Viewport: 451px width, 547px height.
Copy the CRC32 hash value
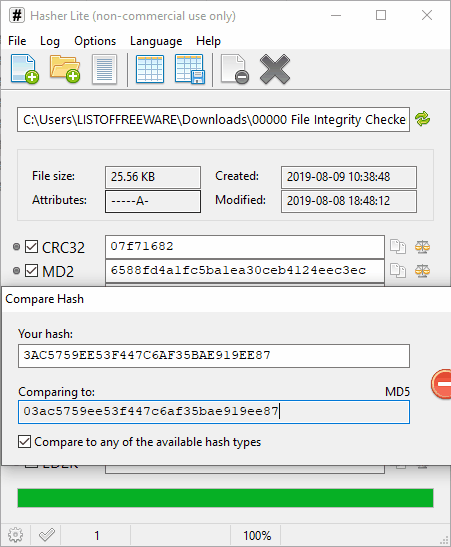[x=398, y=247]
